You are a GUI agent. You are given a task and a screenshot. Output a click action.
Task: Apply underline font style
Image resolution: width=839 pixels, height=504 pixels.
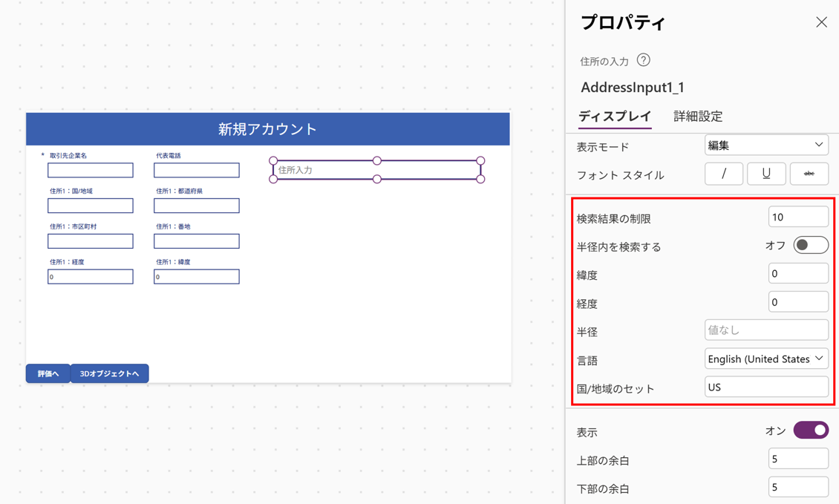[x=766, y=174]
